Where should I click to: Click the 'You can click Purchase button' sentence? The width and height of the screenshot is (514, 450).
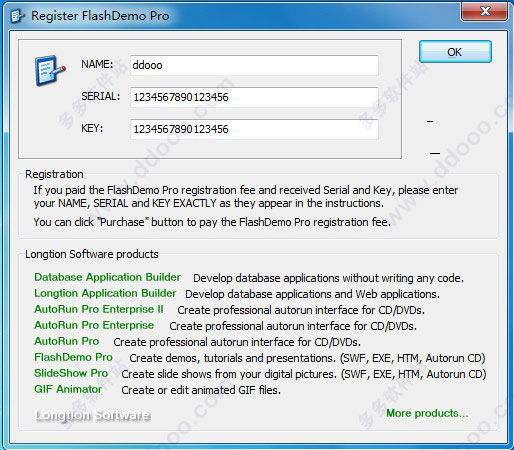pos(212,222)
